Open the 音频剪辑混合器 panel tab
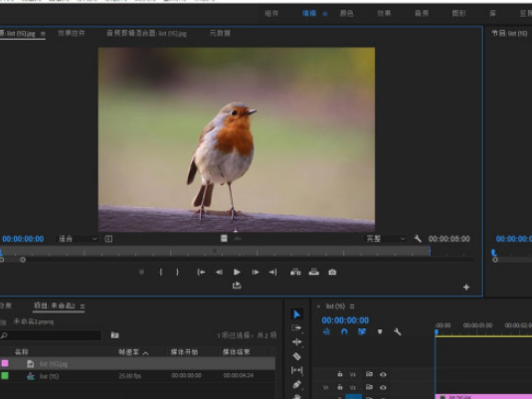Image resolution: width=532 pixels, height=399 pixels. [146, 33]
